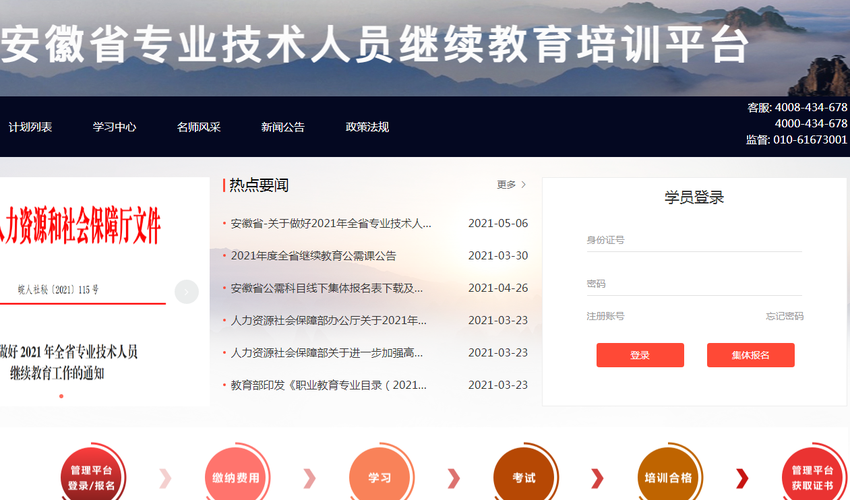The height and width of the screenshot is (500, 850).
Task: Click the date 2021-03-30 in news list
Action: click(x=498, y=256)
